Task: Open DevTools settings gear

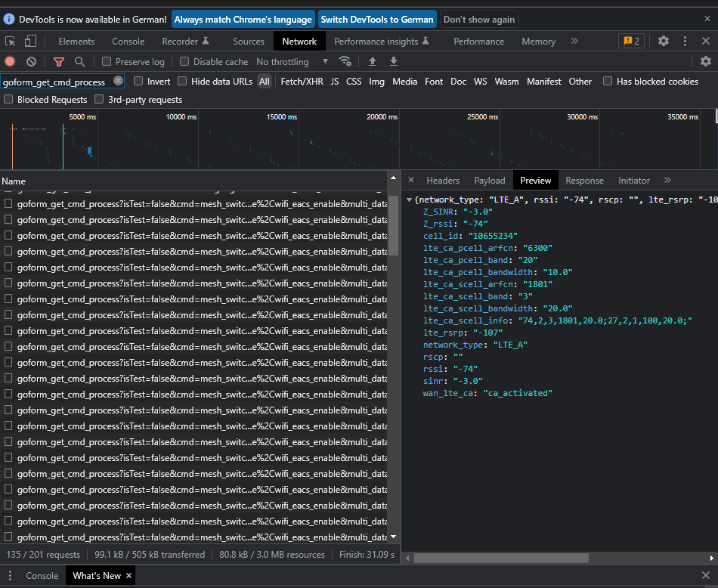Action: click(x=663, y=41)
